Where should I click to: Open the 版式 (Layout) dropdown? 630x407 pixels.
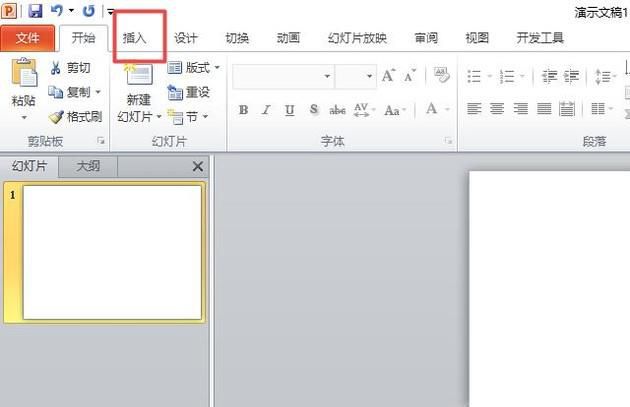194,67
